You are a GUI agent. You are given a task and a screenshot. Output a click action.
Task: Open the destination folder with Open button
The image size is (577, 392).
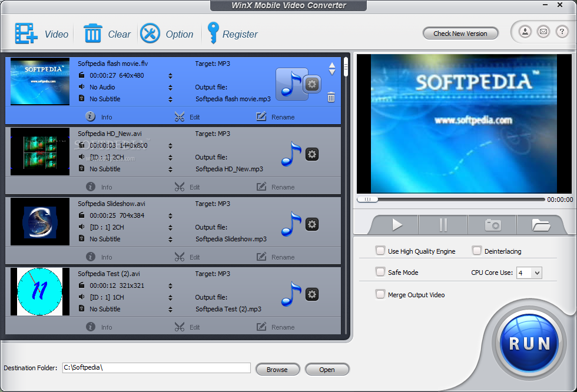327,370
